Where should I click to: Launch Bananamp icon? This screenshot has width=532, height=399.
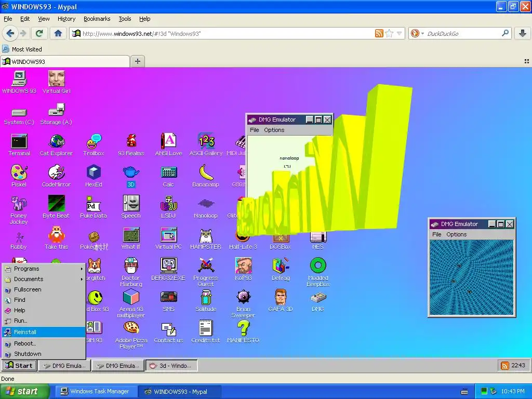(206, 176)
